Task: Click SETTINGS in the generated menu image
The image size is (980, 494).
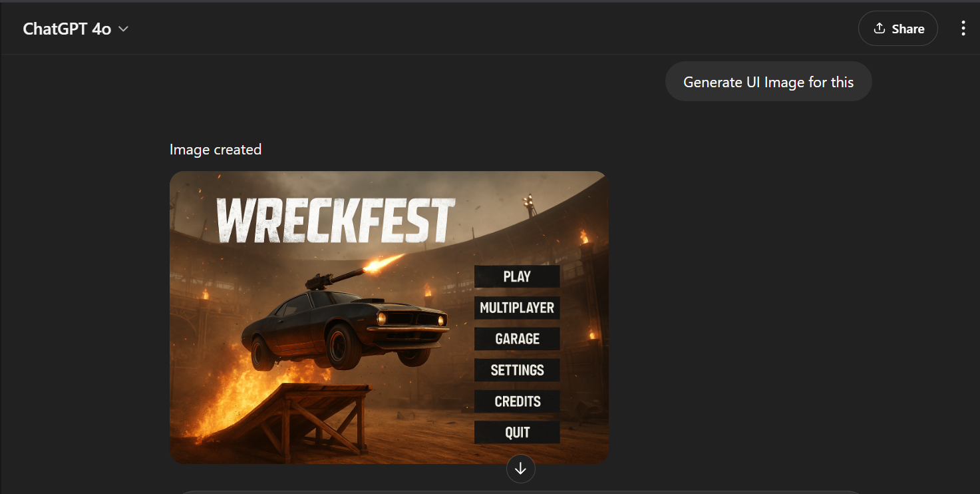Action: click(517, 370)
